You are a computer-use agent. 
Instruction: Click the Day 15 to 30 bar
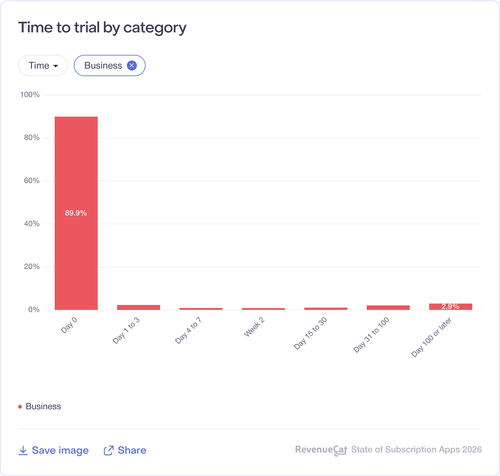[x=326, y=309]
